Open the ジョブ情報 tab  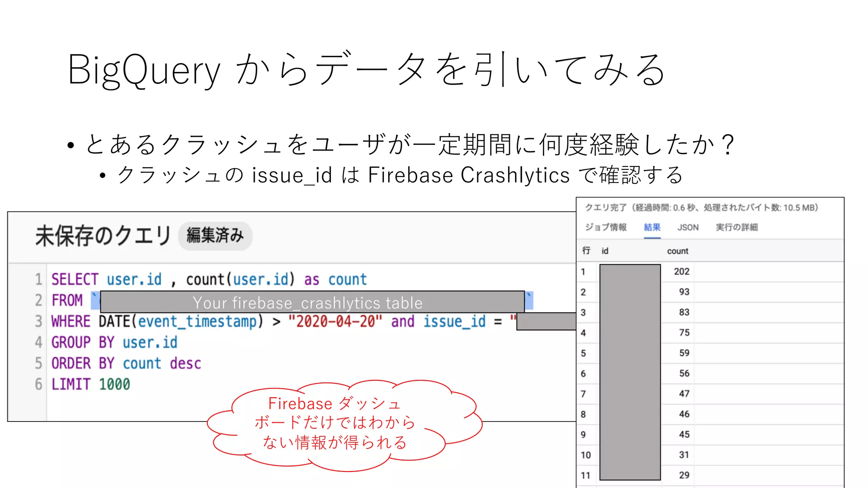pyautogui.click(x=606, y=227)
